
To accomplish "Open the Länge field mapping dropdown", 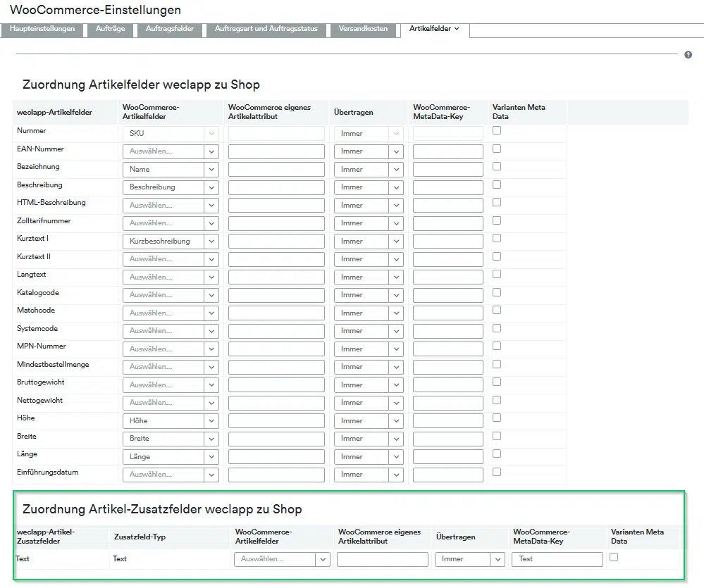I will click(x=171, y=456).
